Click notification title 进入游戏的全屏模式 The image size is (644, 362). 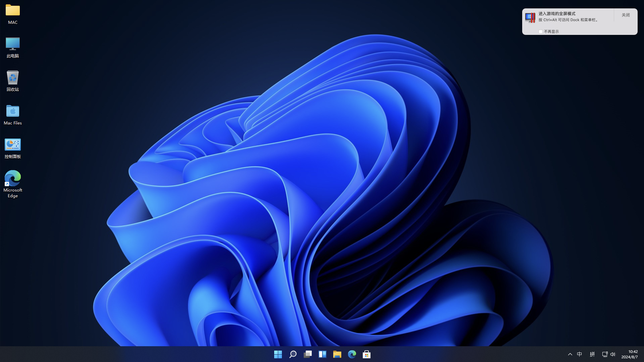tap(557, 14)
